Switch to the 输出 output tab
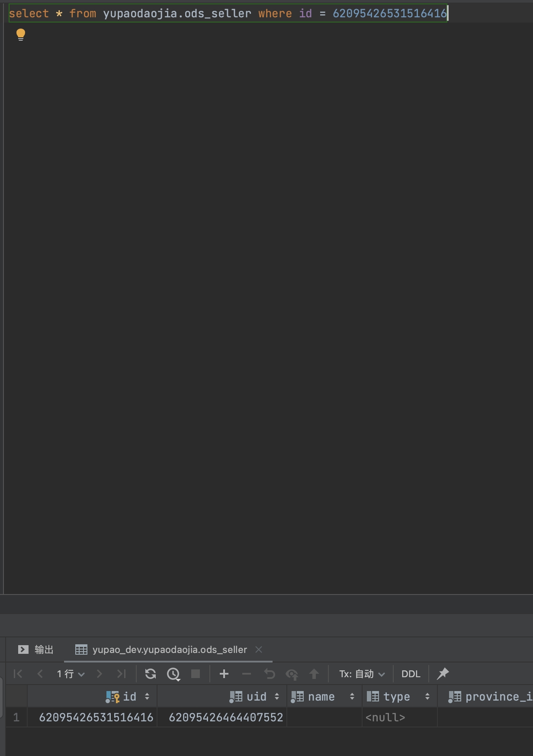 [36, 649]
